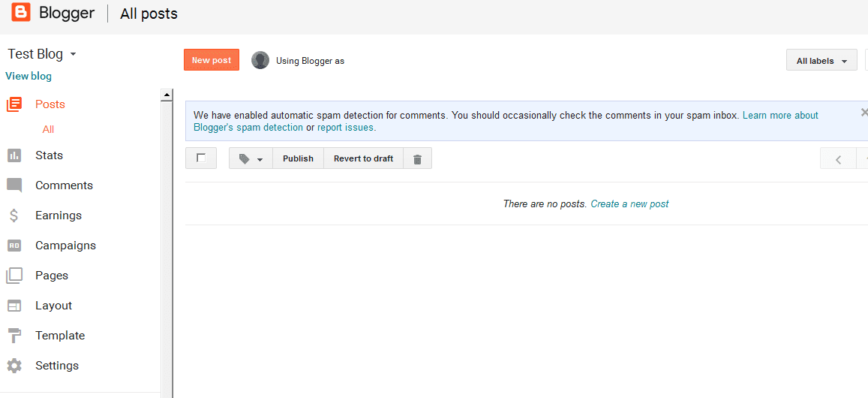Image resolution: width=868 pixels, height=398 pixels.
Task: Open the Stats bar chart icon
Action: [14, 155]
